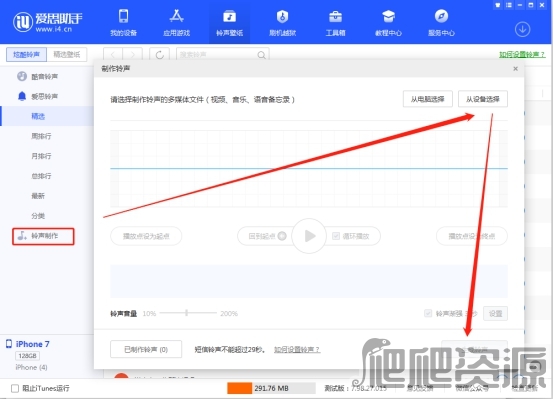The image size is (554, 399).
Task: Switch to the 炫酷铃声 tab
Action: tap(26, 54)
